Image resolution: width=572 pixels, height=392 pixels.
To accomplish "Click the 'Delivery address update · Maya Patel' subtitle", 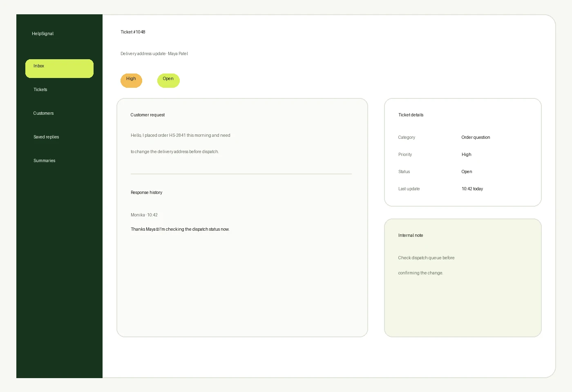I will (154, 53).
